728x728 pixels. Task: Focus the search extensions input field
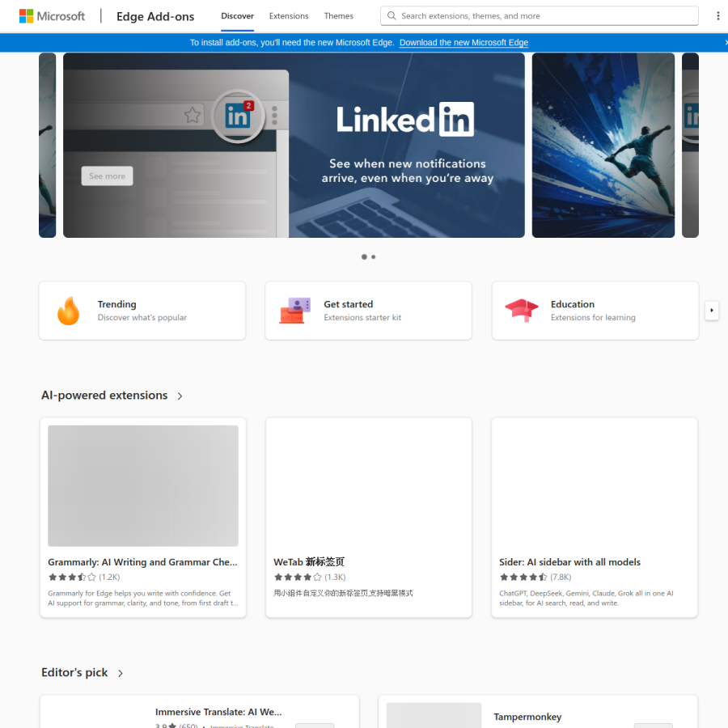point(539,16)
